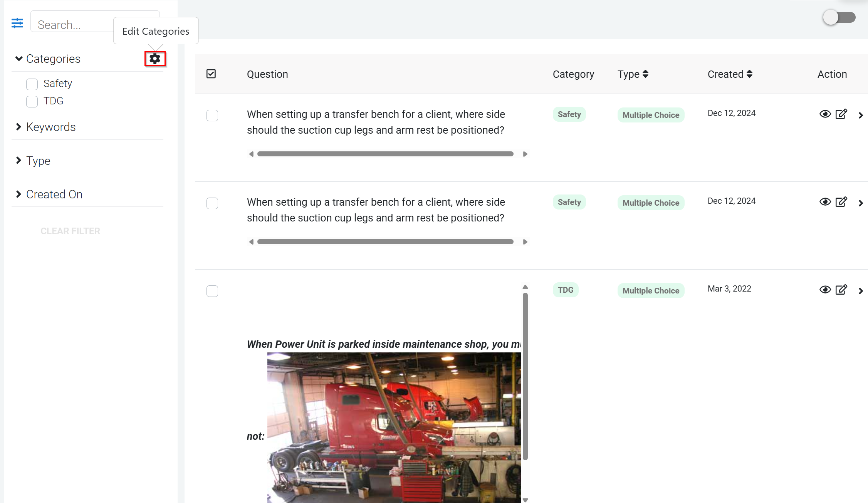This screenshot has width=868, height=503.
Task: Edit the Mar 3, 2022 TDG question
Action: (x=841, y=290)
